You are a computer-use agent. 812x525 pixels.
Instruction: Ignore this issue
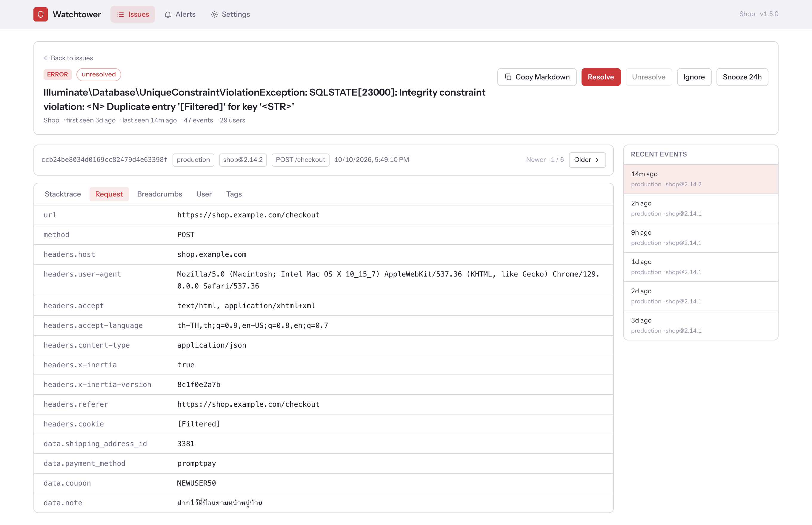pyautogui.click(x=694, y=77)
